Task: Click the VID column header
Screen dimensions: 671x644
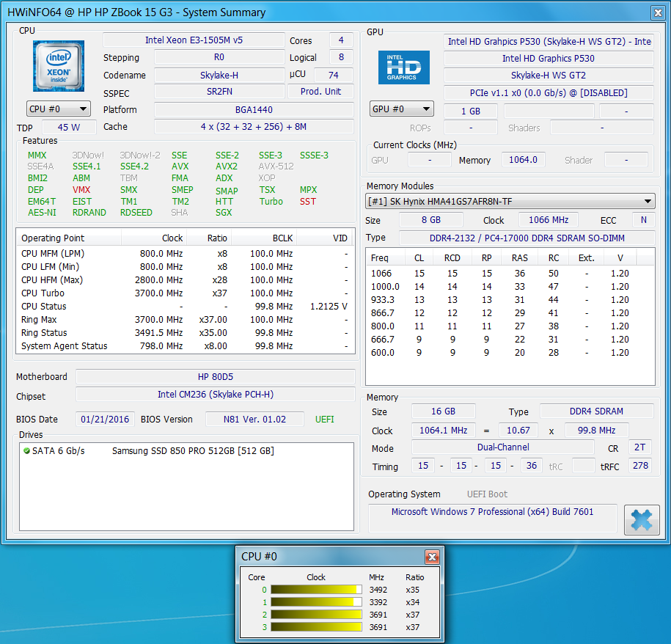Action: pyautogui.click(x=324, y=238)
